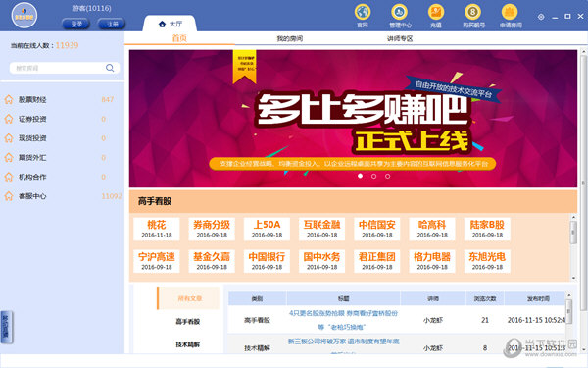
Task: Click the 浏览次数 column header
Action: click(x=485, y=299)
